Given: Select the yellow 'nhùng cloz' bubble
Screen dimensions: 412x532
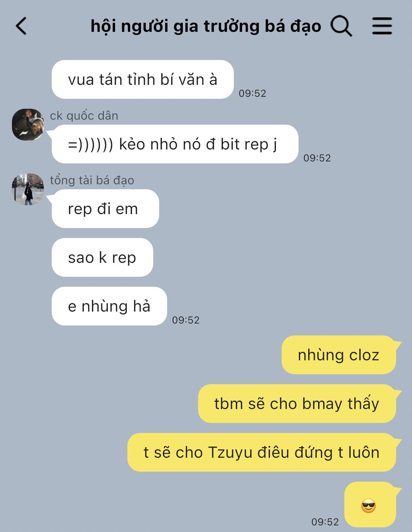Looking at the screenshot, I should tap(339, 355).
